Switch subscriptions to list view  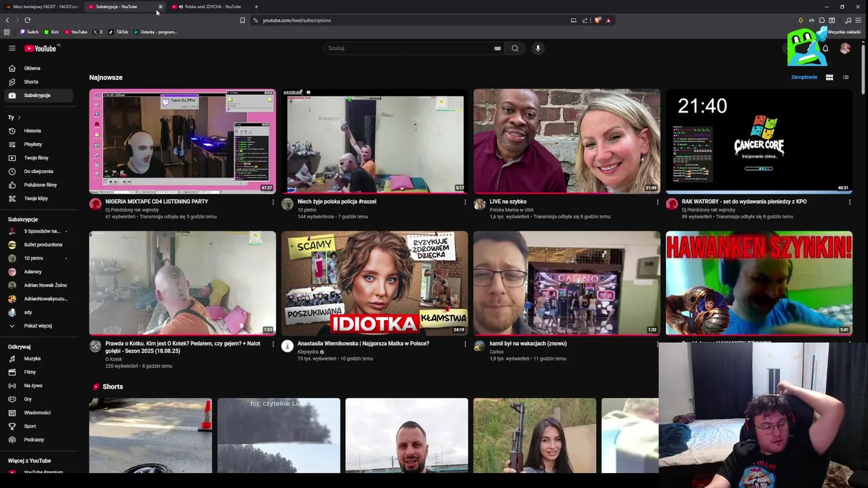846,77
